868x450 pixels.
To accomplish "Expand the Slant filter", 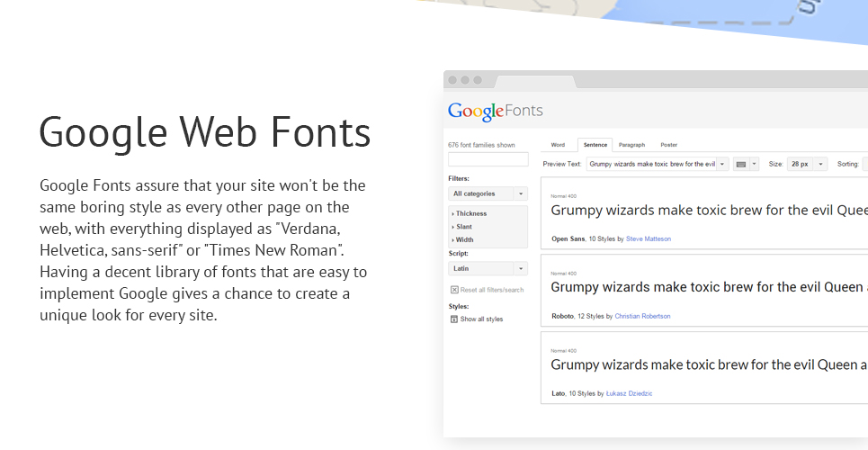I will [462, 227].
